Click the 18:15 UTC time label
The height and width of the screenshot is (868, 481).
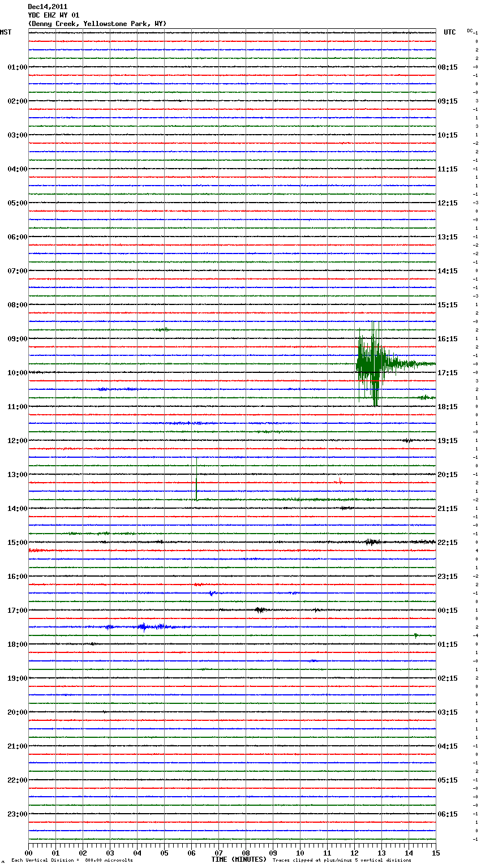click(x=448, y=407)
